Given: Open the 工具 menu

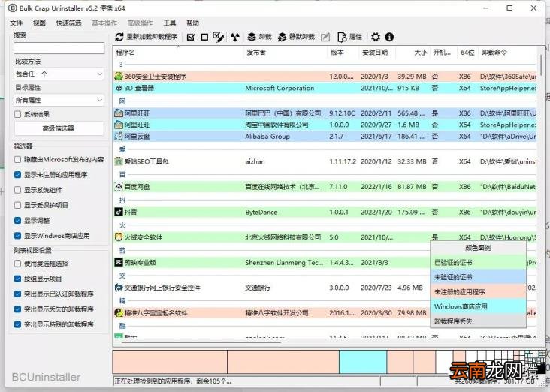Looking at the screenshot, I should pos(169,23).
